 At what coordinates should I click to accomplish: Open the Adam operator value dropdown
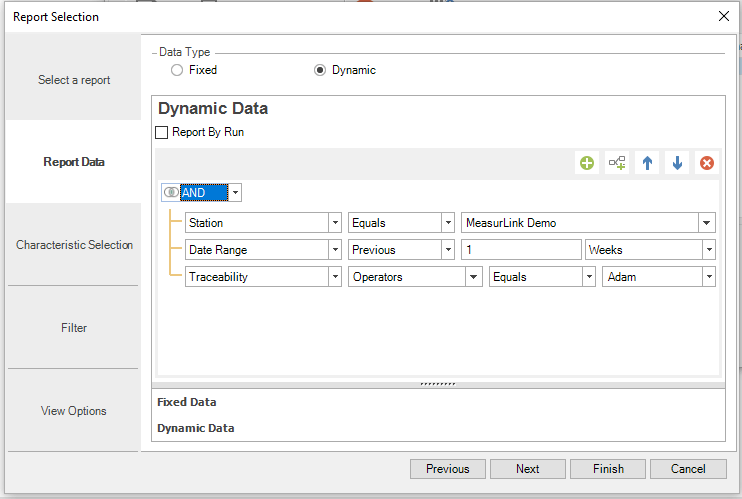point(708,277)
